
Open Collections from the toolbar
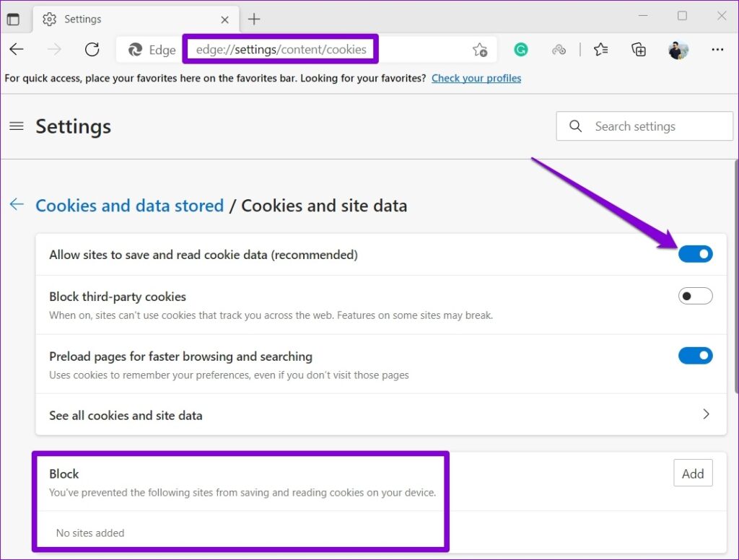[x=638, y=49]
